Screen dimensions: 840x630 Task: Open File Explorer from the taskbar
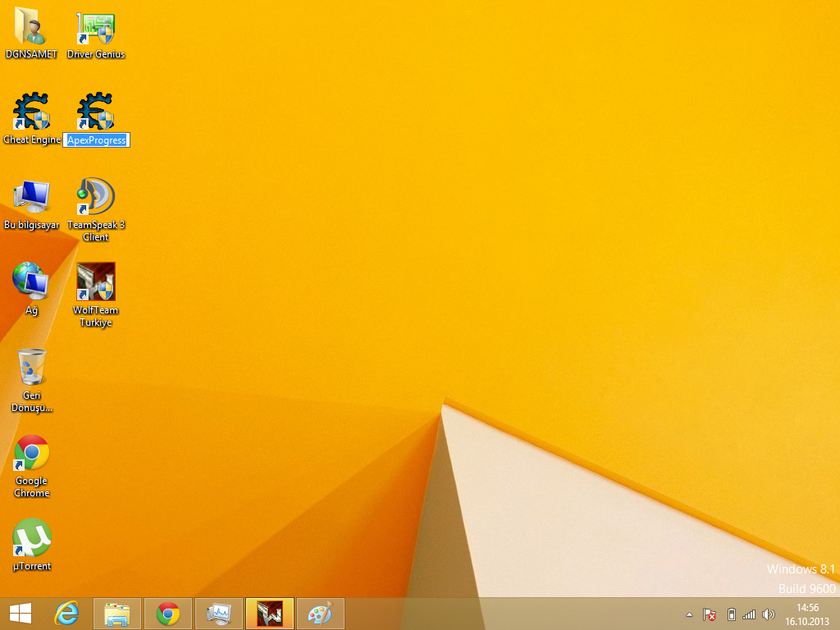(x=116, y=614)
